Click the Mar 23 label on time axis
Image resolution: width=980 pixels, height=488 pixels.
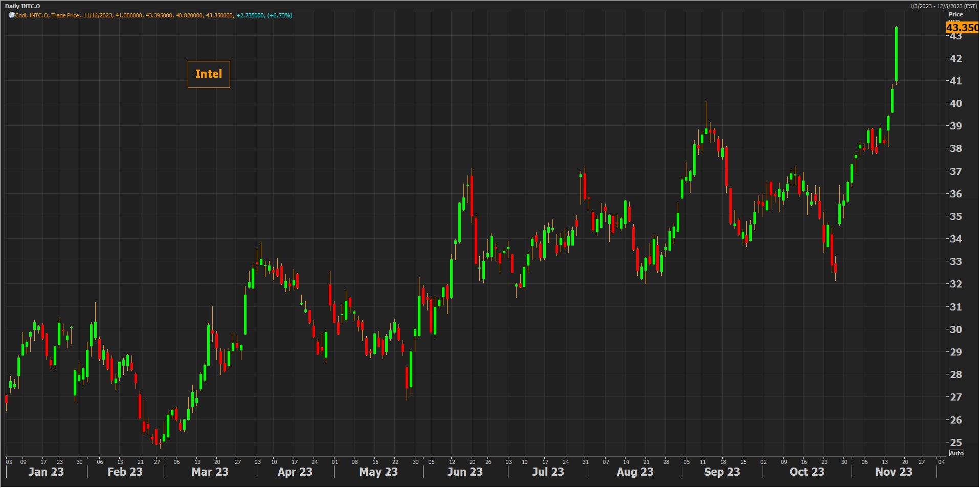tap(210, 472)
